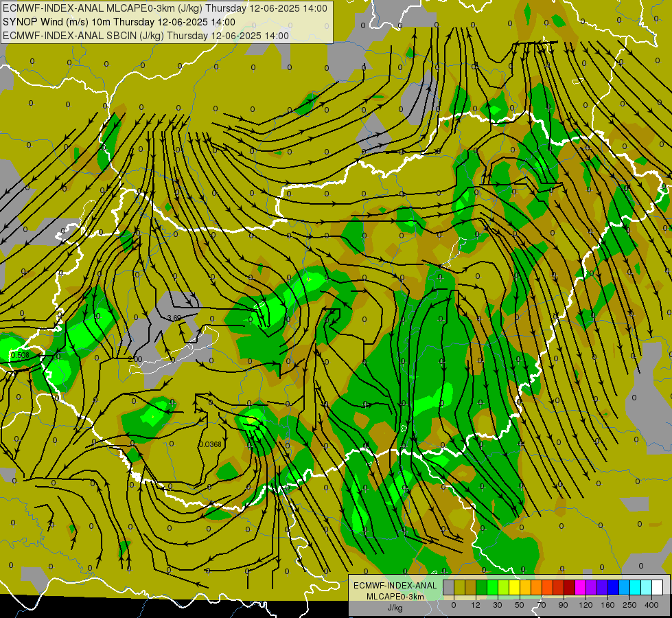Pick the white legend swatch
The image size is (672, 618).
(658, 587)
